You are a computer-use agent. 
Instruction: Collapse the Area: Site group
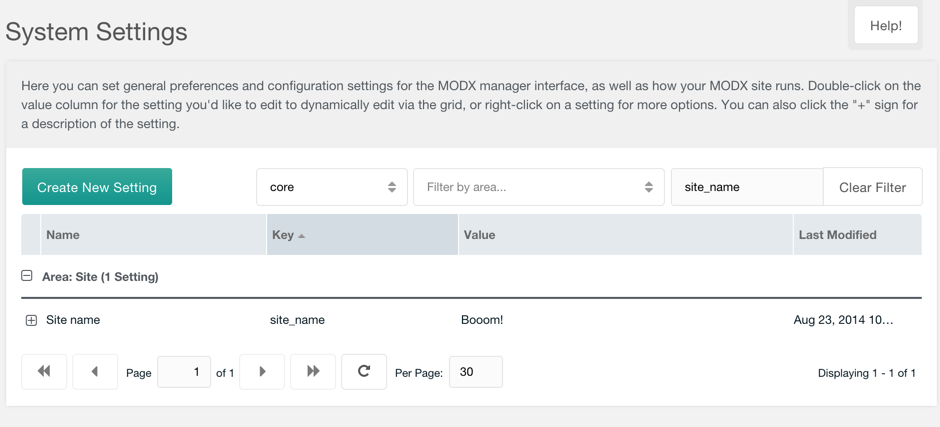tap(27, 276)
